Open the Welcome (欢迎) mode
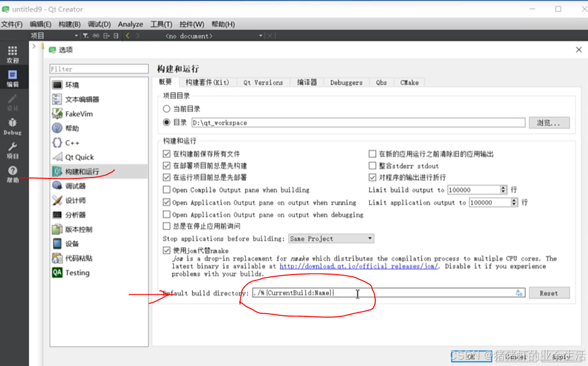This screenshot has width=588, height=366. [x=12, y=54]
